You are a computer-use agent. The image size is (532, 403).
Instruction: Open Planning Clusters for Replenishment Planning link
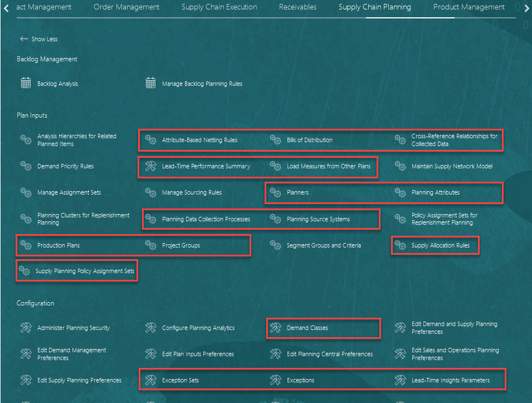[x=83, y=219]
